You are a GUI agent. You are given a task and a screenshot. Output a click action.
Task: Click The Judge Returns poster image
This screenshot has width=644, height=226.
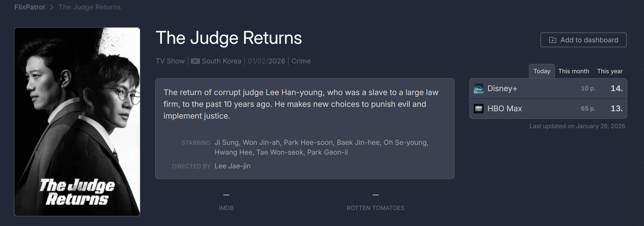[77, 122]
